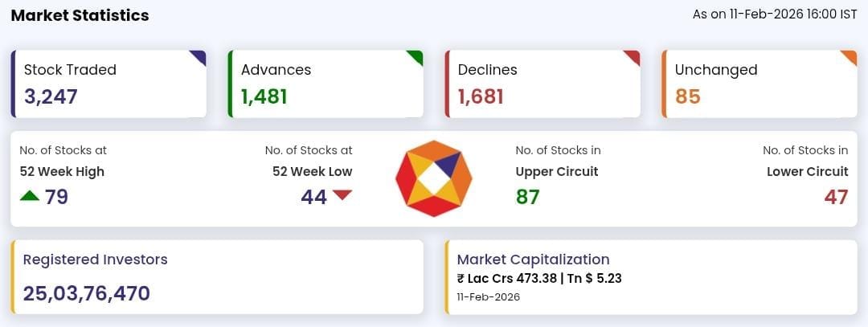Screen dimensions: 868x327
Task: View Lower Circuit stocks count 47
Action: click(x=836, y=197)
